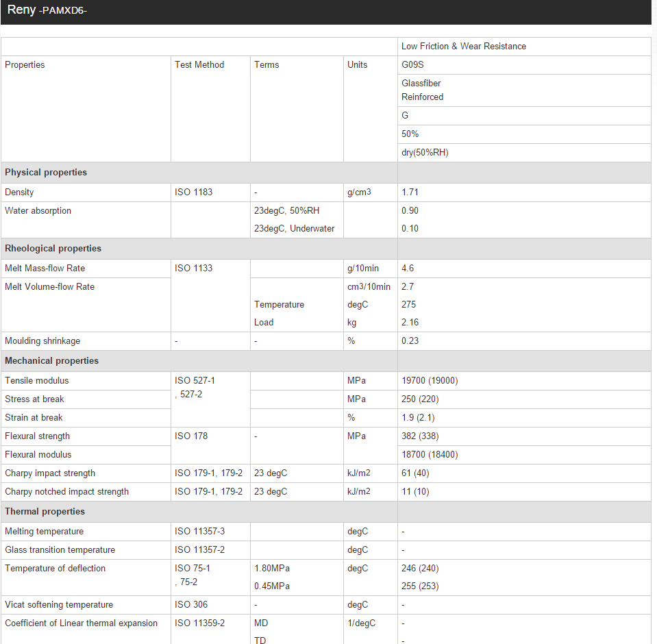The height and width of the screenshot is (644, 657).
Task: Select the density value "1.71"
Action: 410,192
